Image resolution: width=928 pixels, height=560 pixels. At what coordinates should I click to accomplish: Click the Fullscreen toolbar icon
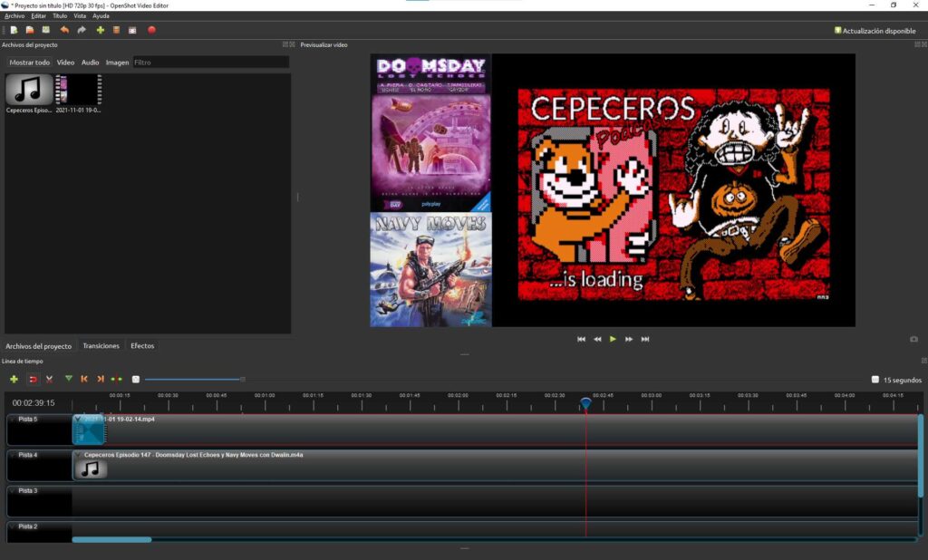click(132, 30)
